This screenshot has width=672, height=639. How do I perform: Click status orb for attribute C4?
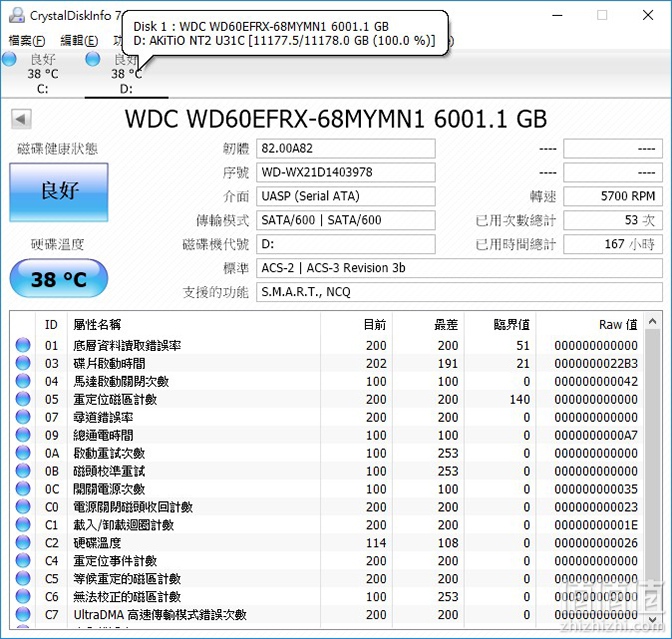point(23,561)
